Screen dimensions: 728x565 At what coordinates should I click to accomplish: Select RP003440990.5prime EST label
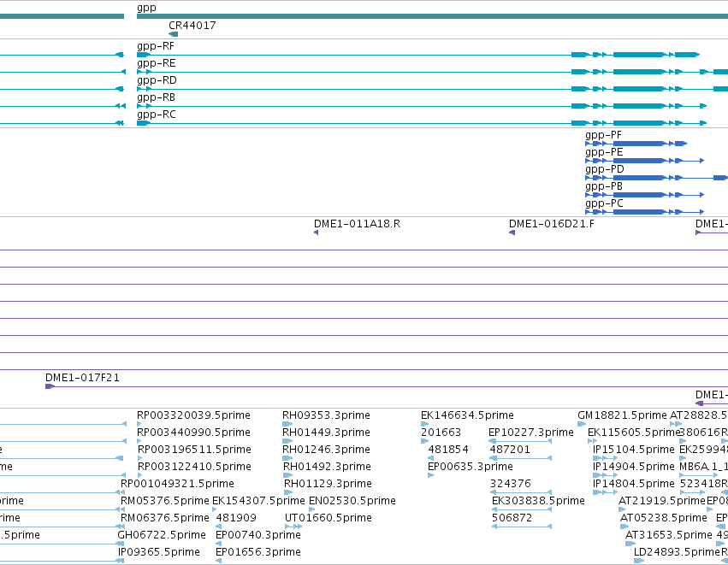pyautogui.click(x=193, y=433)
